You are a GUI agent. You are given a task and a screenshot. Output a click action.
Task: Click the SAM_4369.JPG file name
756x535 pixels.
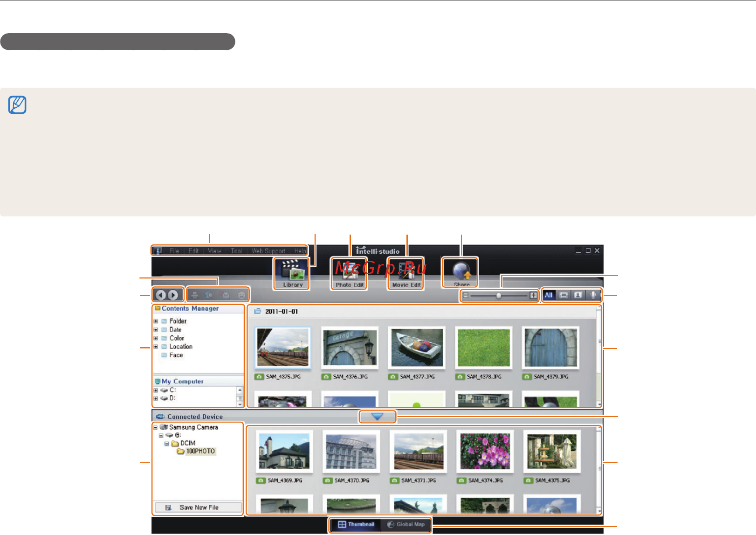click(x=285, y=480)
